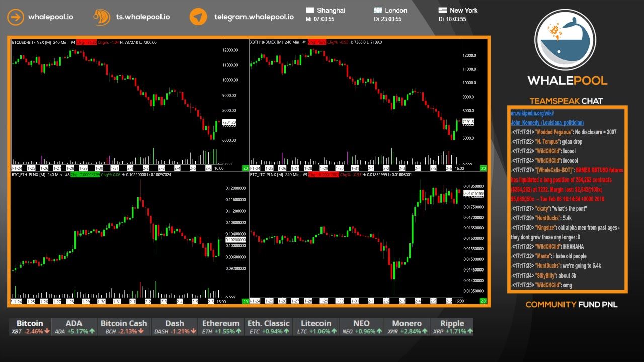Click the "Modded Pegasus" chat message
The image size is (644, 362).
click(x=564, y=132)
